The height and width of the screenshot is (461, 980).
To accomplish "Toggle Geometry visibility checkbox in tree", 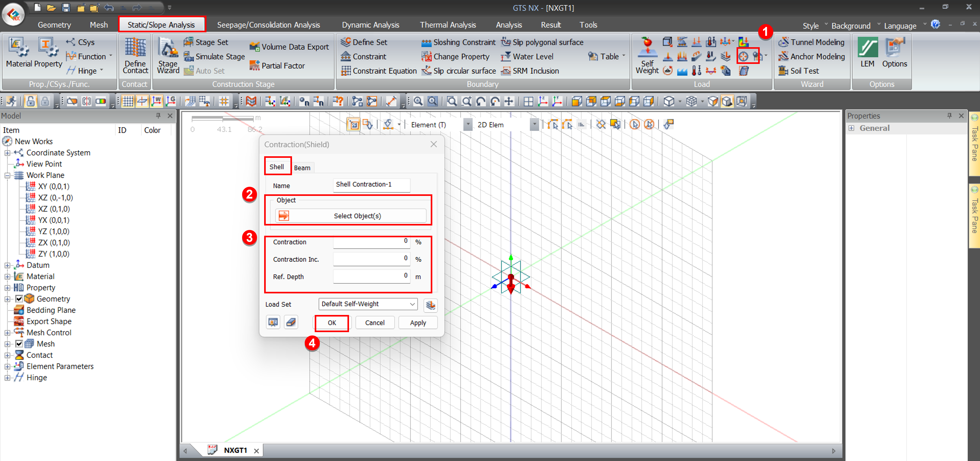I will pyautogui.click(x=19, y=299).
